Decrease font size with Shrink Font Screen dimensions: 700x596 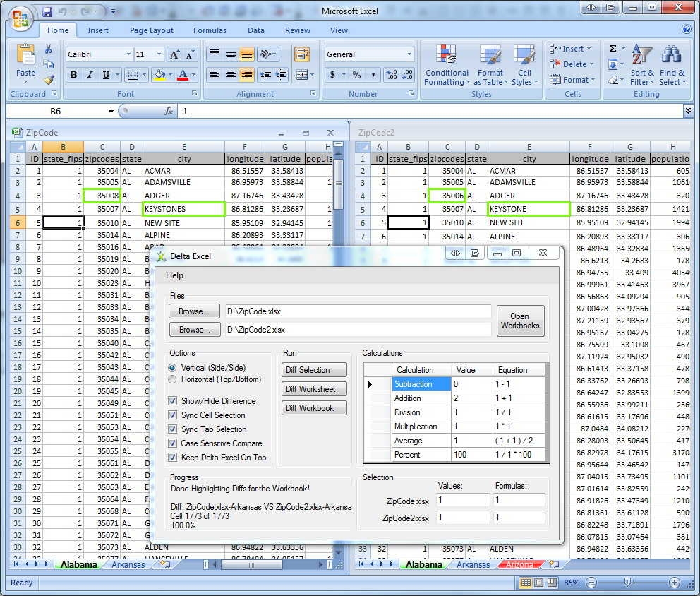tap(190, 54)
